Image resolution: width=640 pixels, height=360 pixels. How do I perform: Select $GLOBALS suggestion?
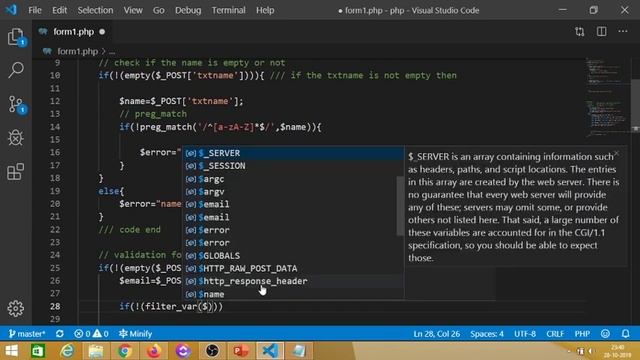[293, 256]
